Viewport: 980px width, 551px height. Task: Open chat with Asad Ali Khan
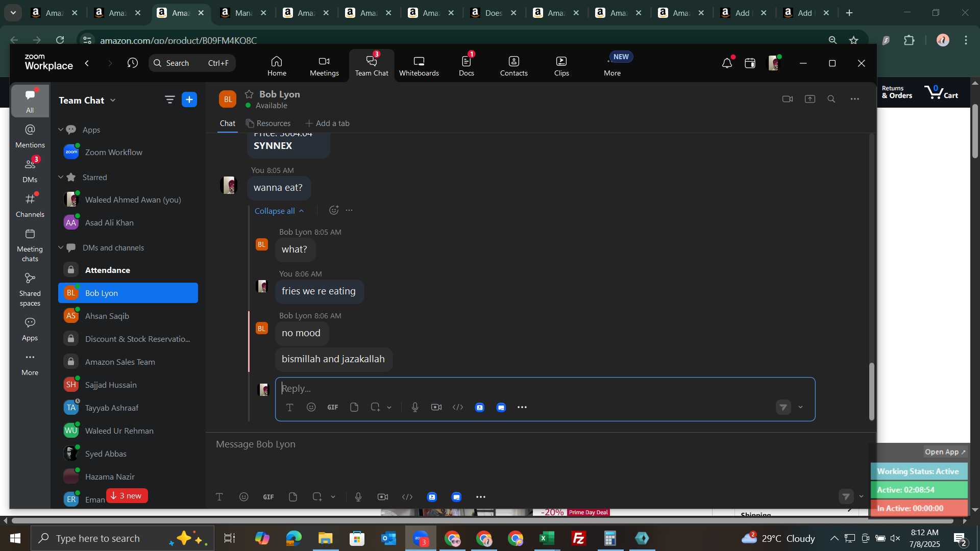(128, 222)
